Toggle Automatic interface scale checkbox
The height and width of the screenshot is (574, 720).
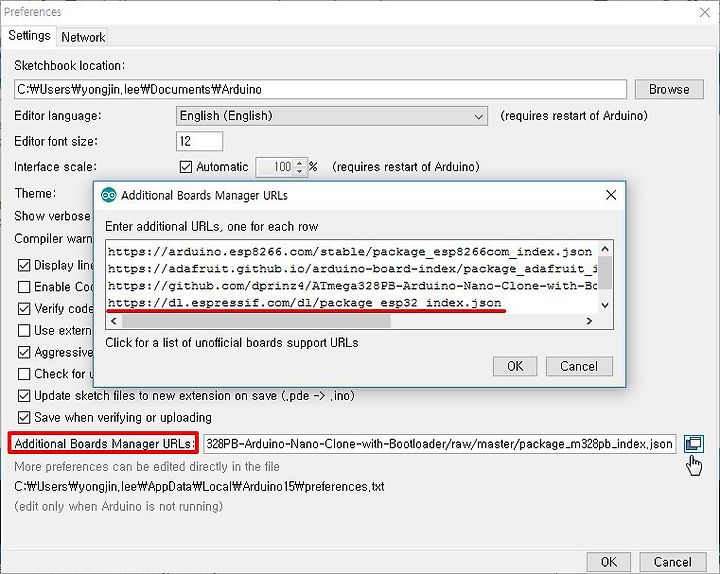186,167
